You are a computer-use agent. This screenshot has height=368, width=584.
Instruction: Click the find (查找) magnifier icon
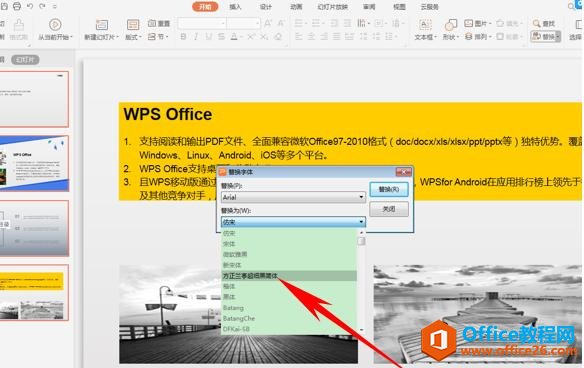coord(536,23)
